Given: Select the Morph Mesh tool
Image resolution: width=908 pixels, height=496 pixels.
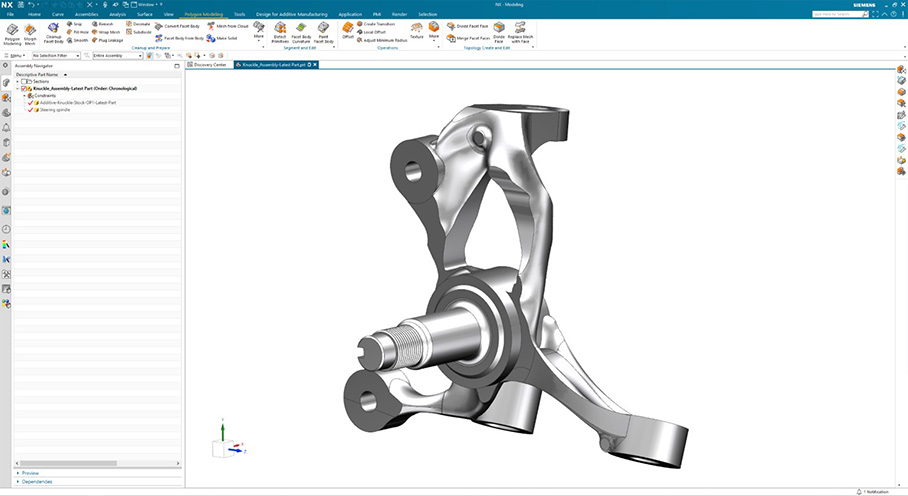Looking at the screenshot, I should click(x=30, y=31).
